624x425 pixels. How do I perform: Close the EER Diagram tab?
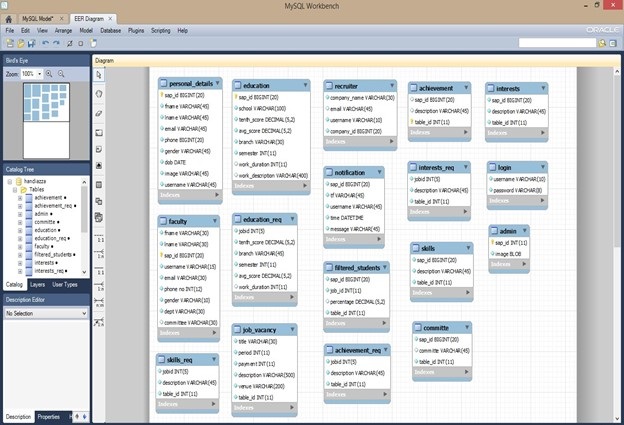coord(110,18)
